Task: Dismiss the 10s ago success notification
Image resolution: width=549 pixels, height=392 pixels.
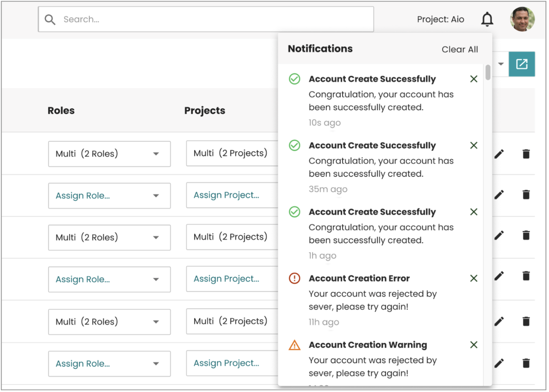Action: [474, 79]
